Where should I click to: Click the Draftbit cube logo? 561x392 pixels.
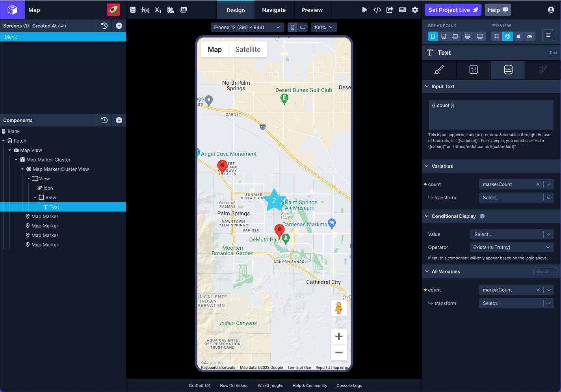[x=12, y=9]
